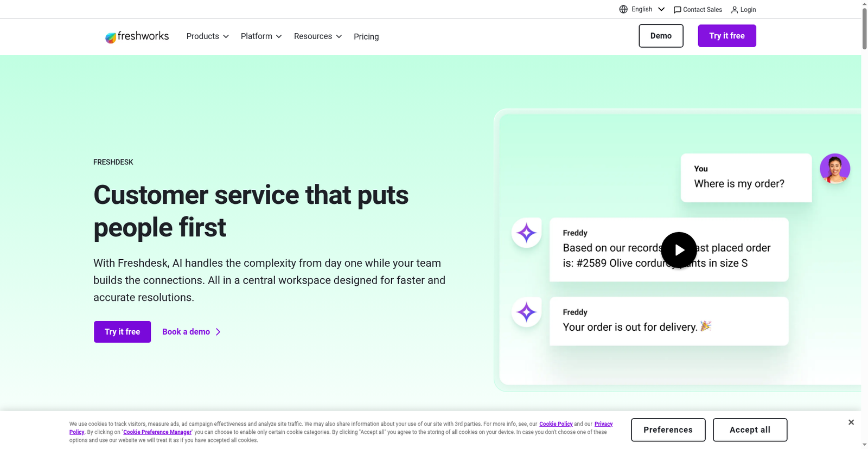Click the Demo button in header
This screenshot has height=449, width=868.
click(x=661, y=36)
